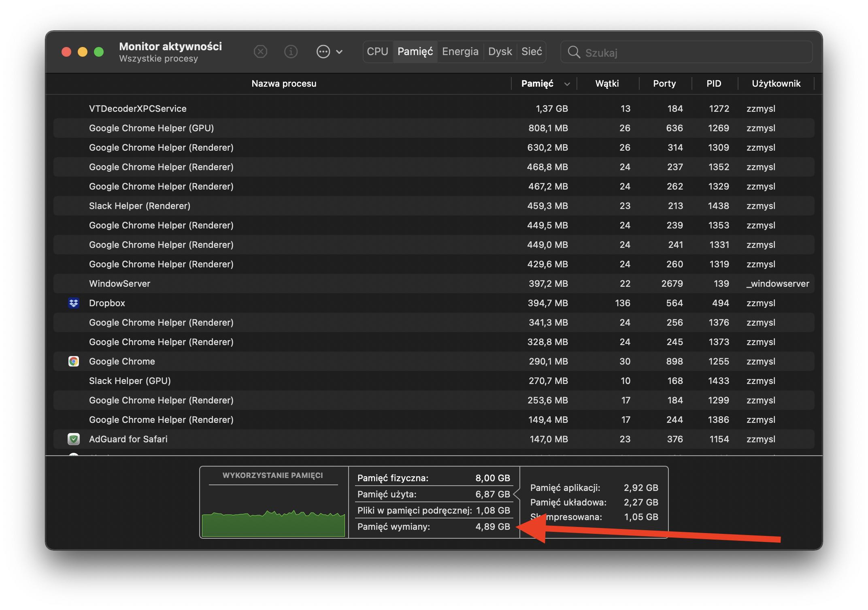Click Pamięć aplikacji 2,92 GB entry

tap(594, 488)
